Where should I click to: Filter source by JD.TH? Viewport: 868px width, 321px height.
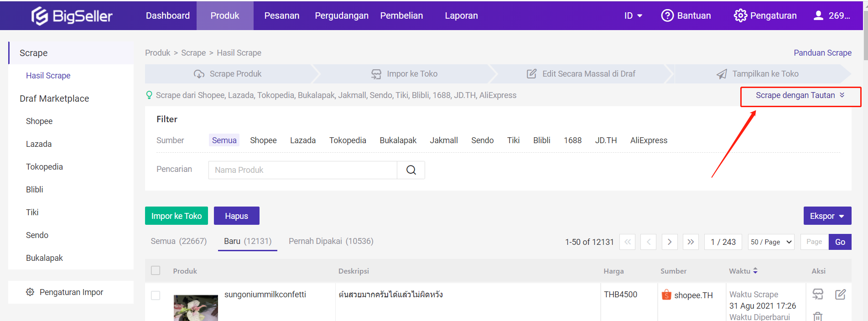(x=606, y=140)
